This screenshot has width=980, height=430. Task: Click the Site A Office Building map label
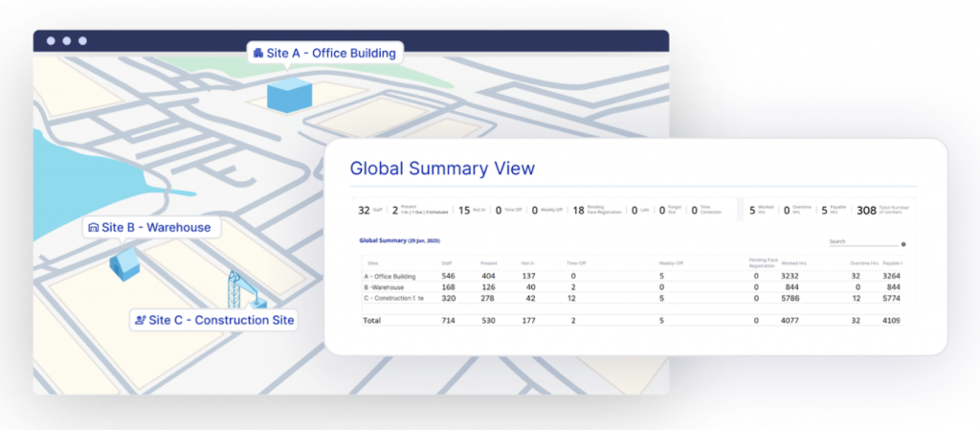pos(324,53)
